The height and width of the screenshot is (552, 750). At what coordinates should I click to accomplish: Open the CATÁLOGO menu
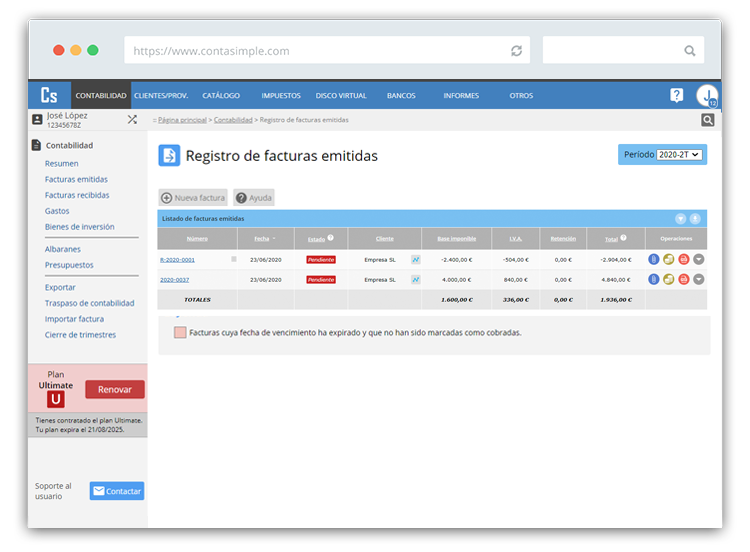click(x=221, y=96)
